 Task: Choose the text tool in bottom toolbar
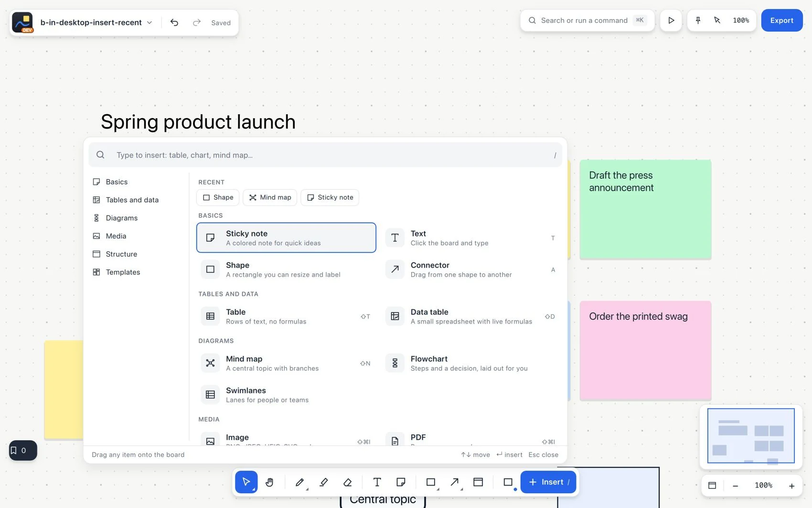[x=377, y=482]
